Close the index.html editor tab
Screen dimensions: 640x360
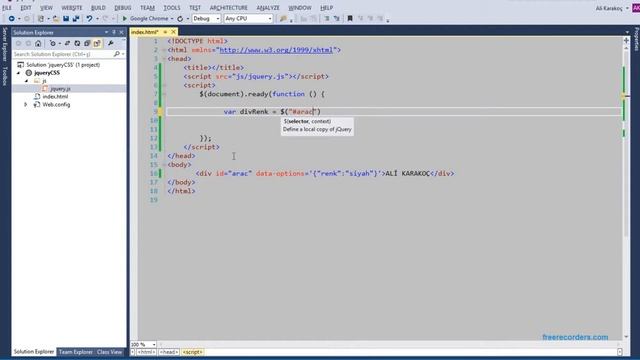pyautogui.click(x=173, y=32)
